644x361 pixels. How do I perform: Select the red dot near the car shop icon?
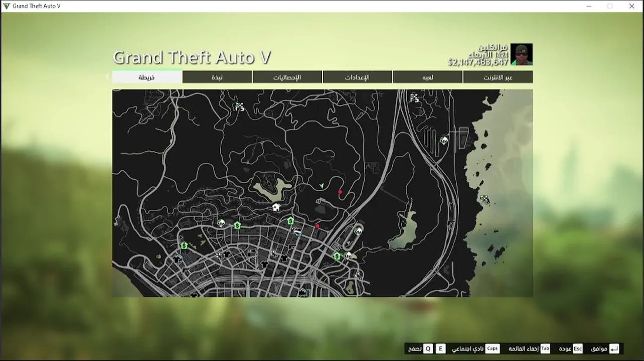click(x=317, y=226)
